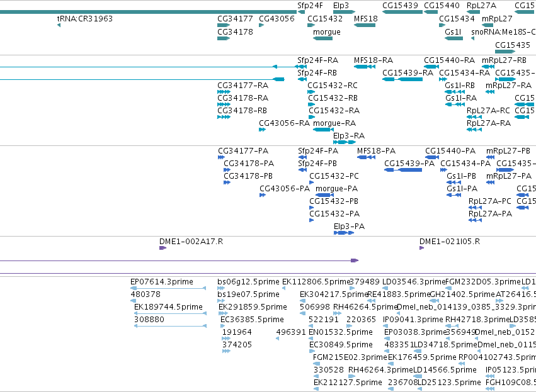Click the Elp3-PA protein label

point(350,227)
